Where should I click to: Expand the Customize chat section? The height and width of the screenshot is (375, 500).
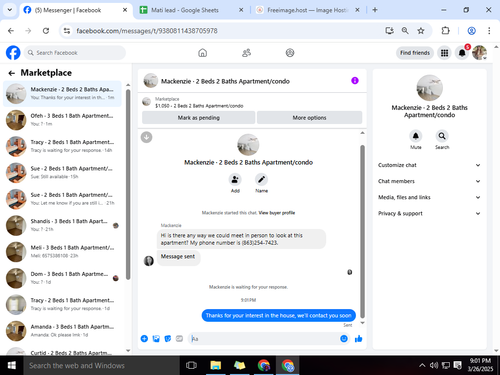(429, 165)
